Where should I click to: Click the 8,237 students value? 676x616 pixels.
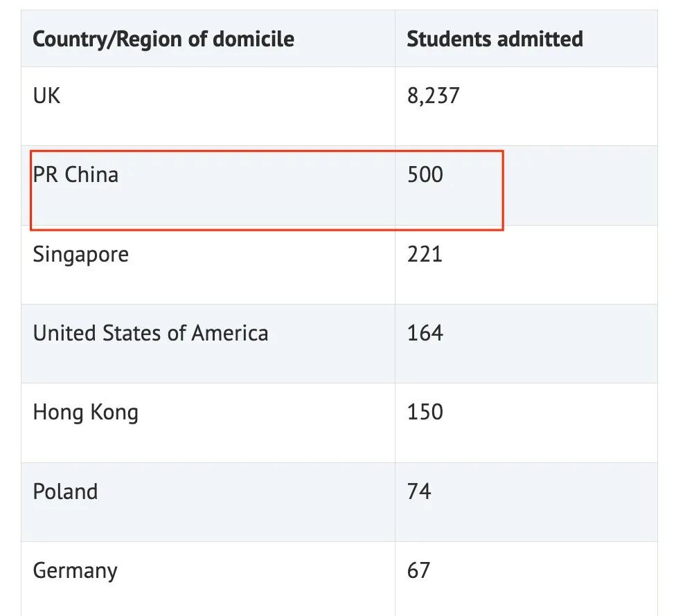tap(433, 96)
